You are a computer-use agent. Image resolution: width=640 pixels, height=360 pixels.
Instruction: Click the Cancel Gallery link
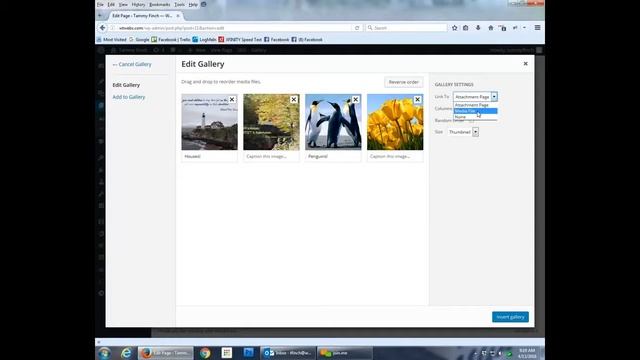[132, 64]
